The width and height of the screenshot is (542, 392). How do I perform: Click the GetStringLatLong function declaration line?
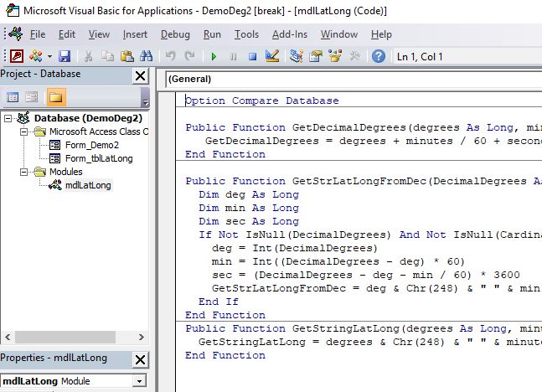(364, 328)
